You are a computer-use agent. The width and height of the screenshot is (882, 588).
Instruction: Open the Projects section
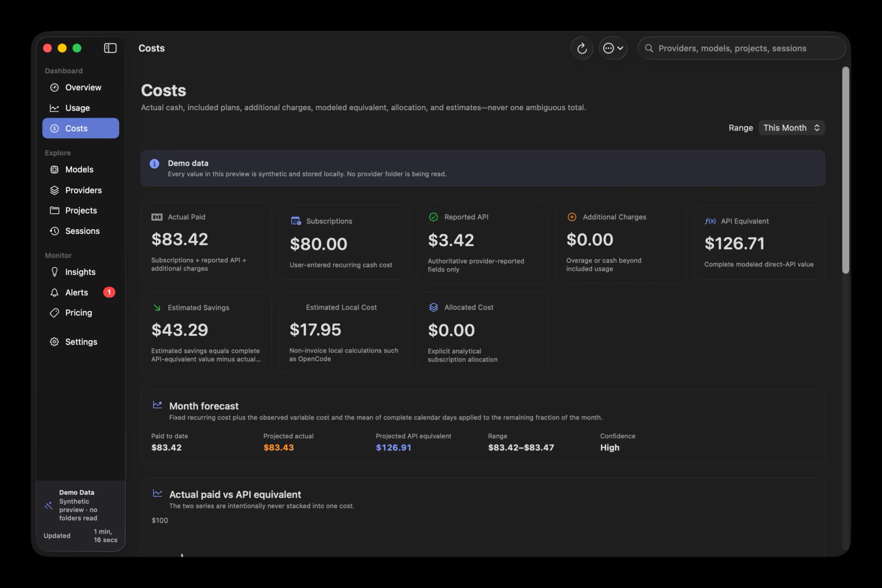[81, 210]
